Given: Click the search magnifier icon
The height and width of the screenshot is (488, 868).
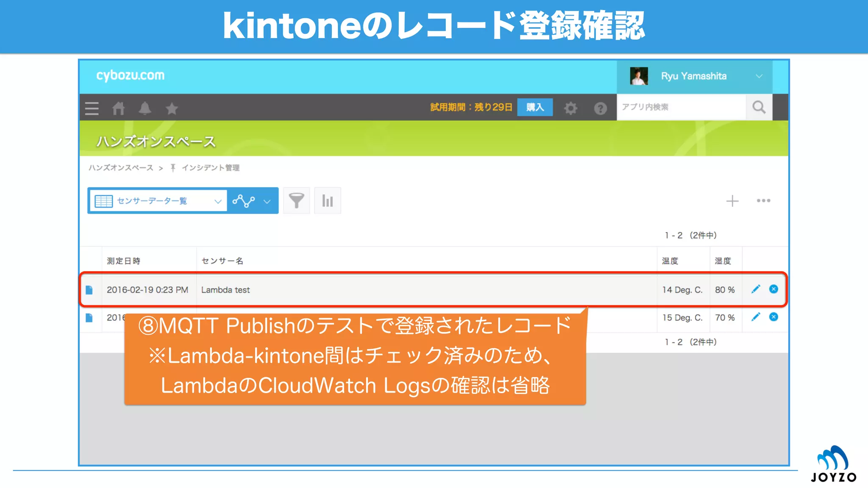Looking at the screenshot, I should tap(759, 107).
